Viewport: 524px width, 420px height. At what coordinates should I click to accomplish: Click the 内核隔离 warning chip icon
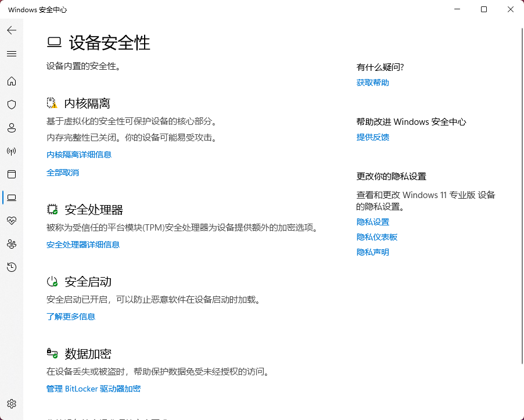point(52,103)
